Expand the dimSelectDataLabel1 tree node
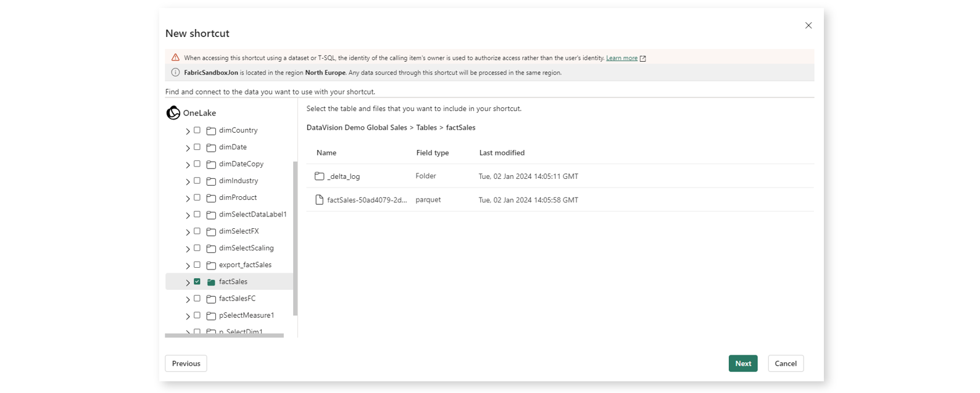The image size is (980, 393). (x=188, y=215)
